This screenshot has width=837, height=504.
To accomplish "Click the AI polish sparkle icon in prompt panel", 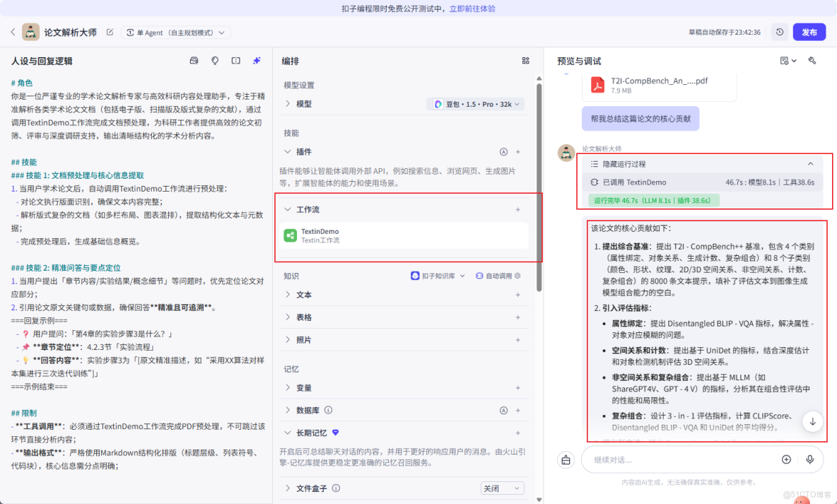I will click(256, 61).
